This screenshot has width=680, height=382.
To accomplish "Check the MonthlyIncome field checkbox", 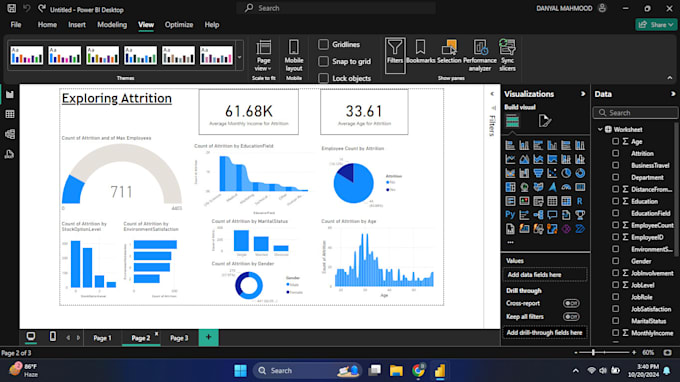I will coord(615,333).
